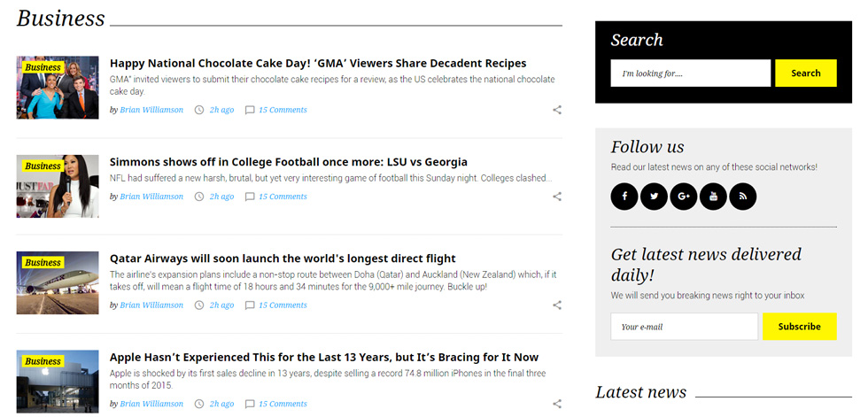This screenshot has height=417, width=868.
Task: Click "NFL had suffered" summary text
Action: coord(331,178)
